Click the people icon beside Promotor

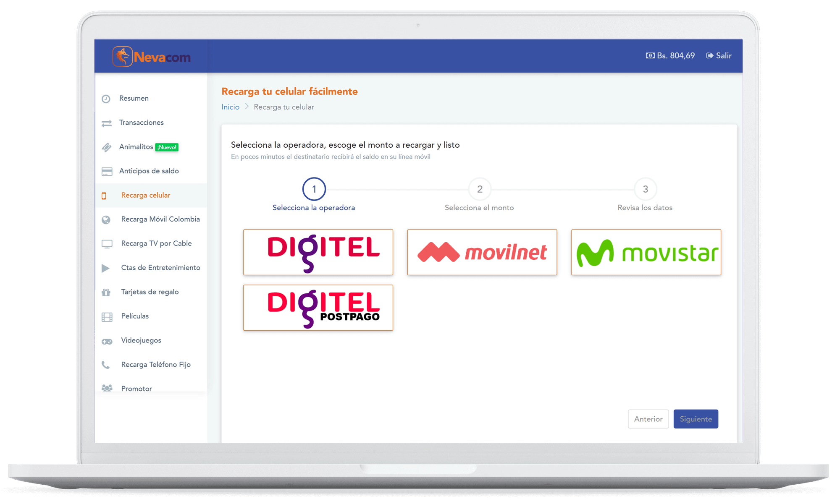107,388
